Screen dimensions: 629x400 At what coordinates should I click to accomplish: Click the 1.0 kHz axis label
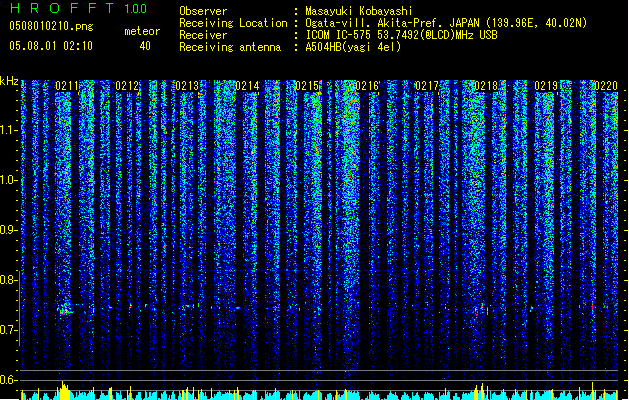9,180
